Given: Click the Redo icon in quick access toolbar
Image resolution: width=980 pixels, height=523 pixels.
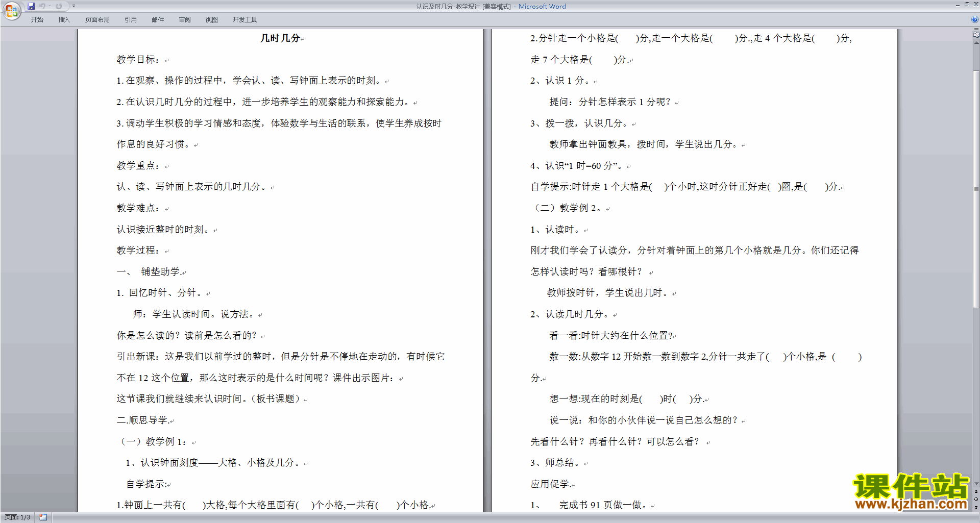Looking at the screenshot, I should coord(59,6).
